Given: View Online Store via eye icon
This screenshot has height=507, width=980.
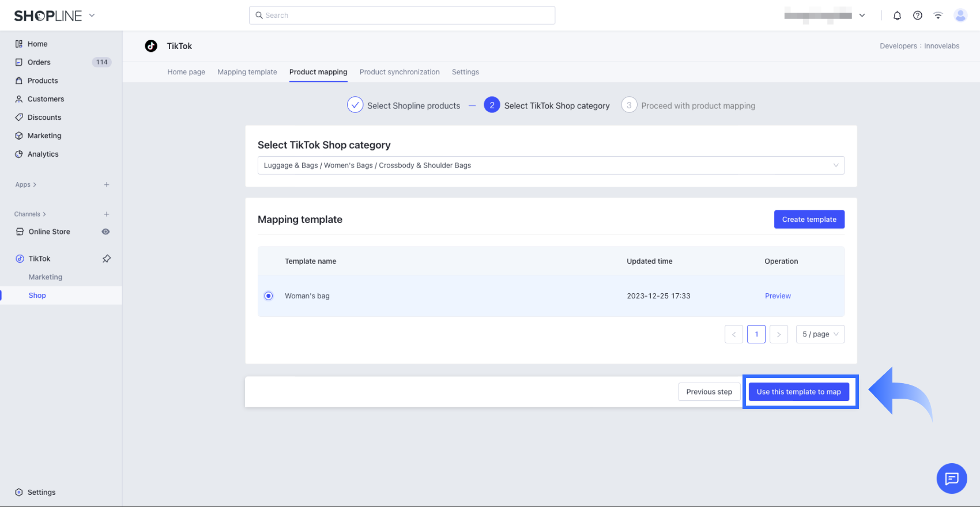Looking at the screenshot, I should [x=105, y=232].
